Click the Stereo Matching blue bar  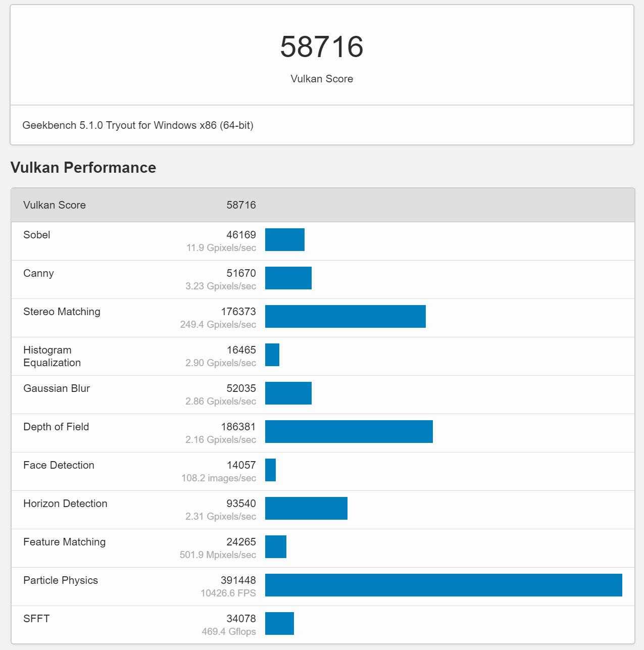[x=345, y=316]
